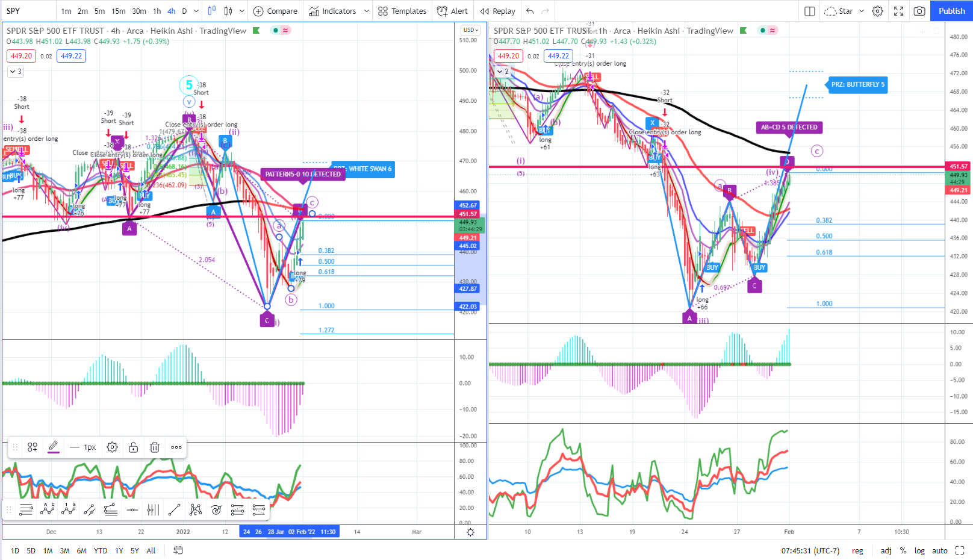Viewport: 973px width, 560px height.
Task: Toggle the lock on the selected drawing
Action: click(x=133, y=447)
